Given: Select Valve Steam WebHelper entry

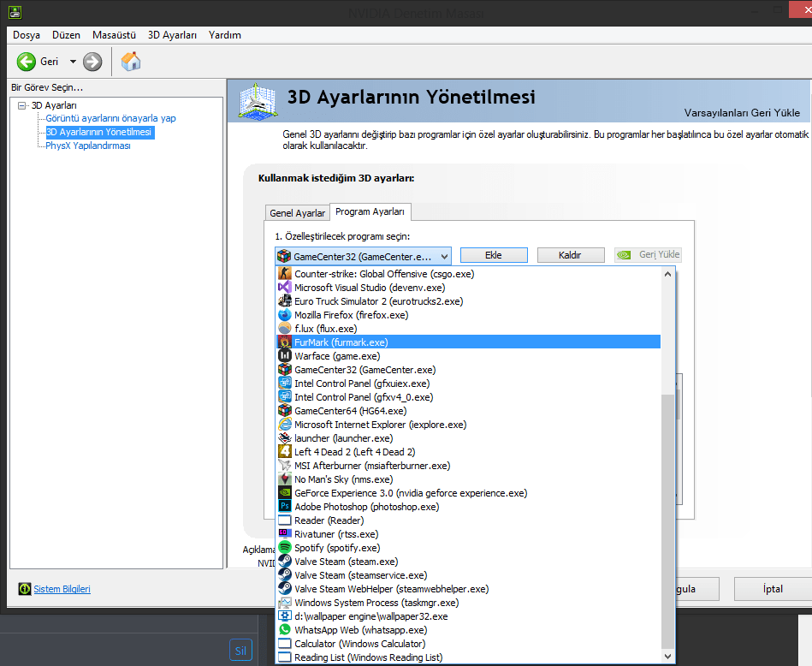Looking at the screenshot, I should 469,589.
